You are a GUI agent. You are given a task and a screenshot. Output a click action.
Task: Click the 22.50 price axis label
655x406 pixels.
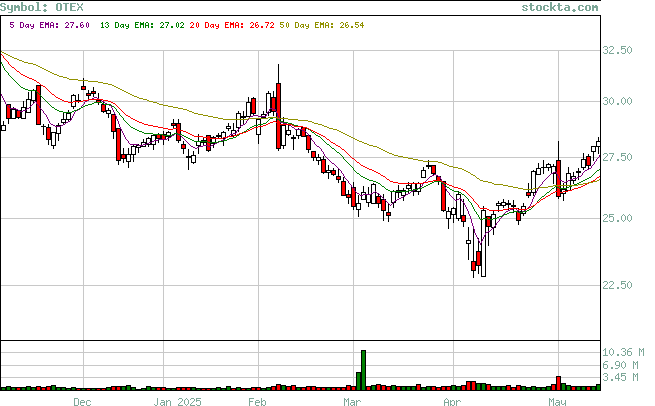coord(617,285)
